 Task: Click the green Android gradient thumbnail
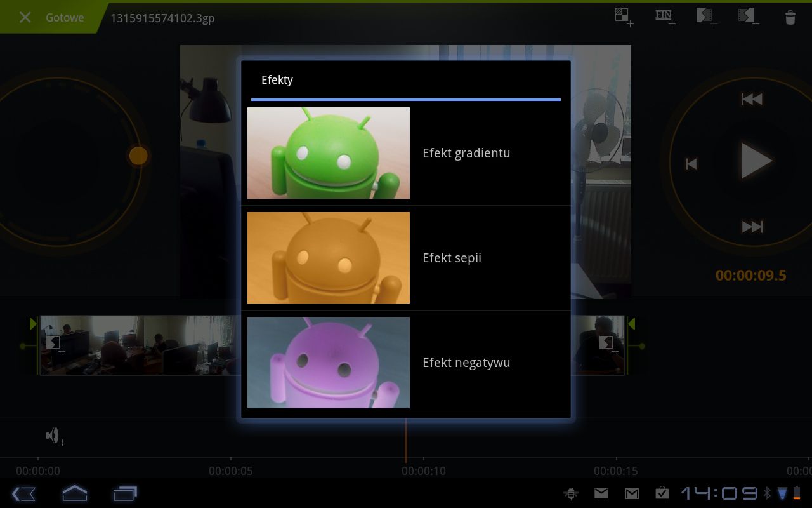[329, 153]
